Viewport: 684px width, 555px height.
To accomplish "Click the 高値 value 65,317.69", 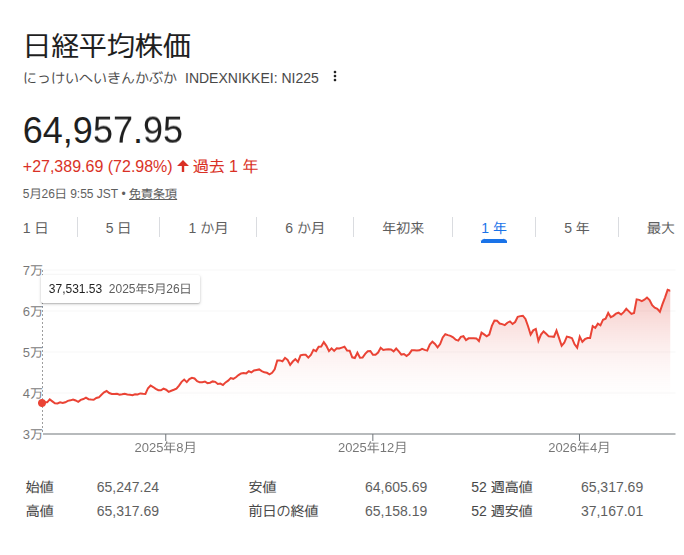I will (x=128, y=511).
